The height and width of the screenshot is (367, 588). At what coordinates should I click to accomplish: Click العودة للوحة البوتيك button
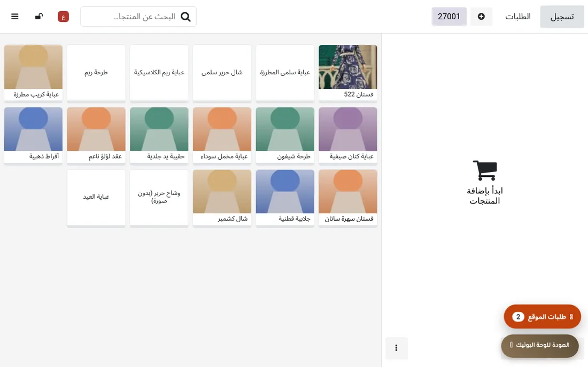click(x=540, y=345)
